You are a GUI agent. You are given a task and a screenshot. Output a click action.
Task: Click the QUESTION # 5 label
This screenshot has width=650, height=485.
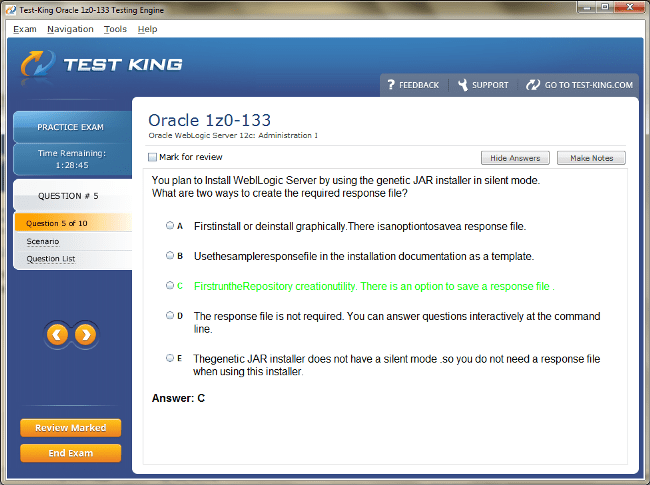pyautogui.click(x=68, y=196)
